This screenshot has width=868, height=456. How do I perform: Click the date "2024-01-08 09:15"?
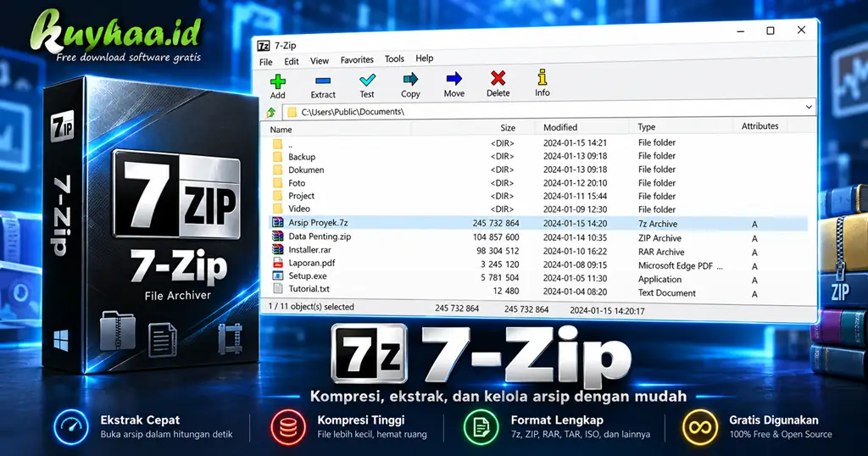point(576,265)
